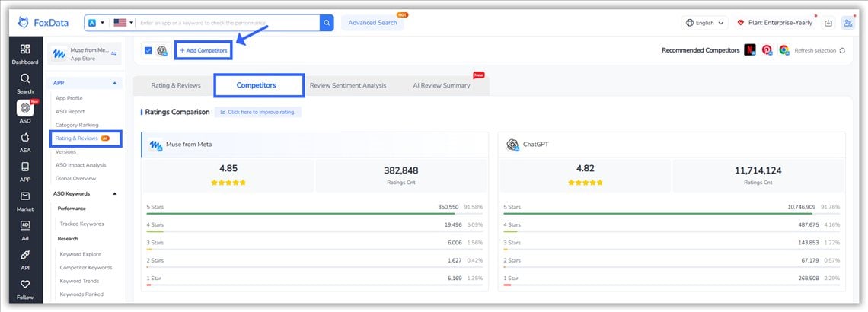The height and width of the screenshot is (312, 868).
Task: Open Keywords Ranked in sidebar
Action: click(81, 294)
